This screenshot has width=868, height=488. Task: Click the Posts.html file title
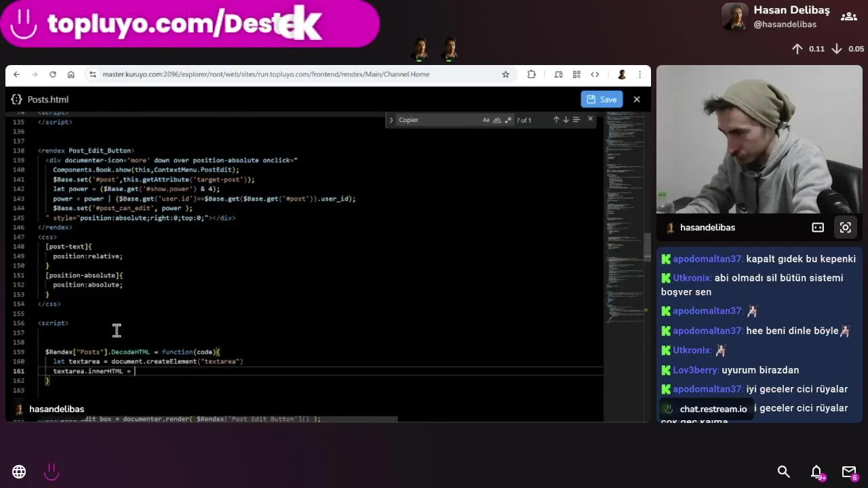[48, 100]
